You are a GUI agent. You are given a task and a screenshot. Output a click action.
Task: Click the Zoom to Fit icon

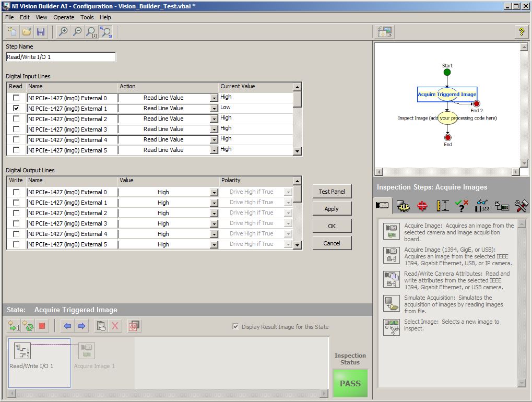tap(106, 32)
